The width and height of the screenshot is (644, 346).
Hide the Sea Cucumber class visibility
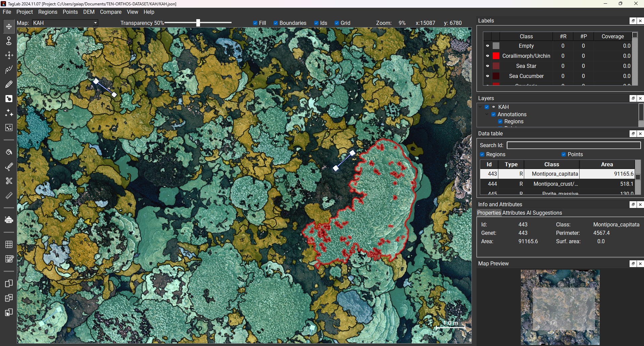(488, 76)
